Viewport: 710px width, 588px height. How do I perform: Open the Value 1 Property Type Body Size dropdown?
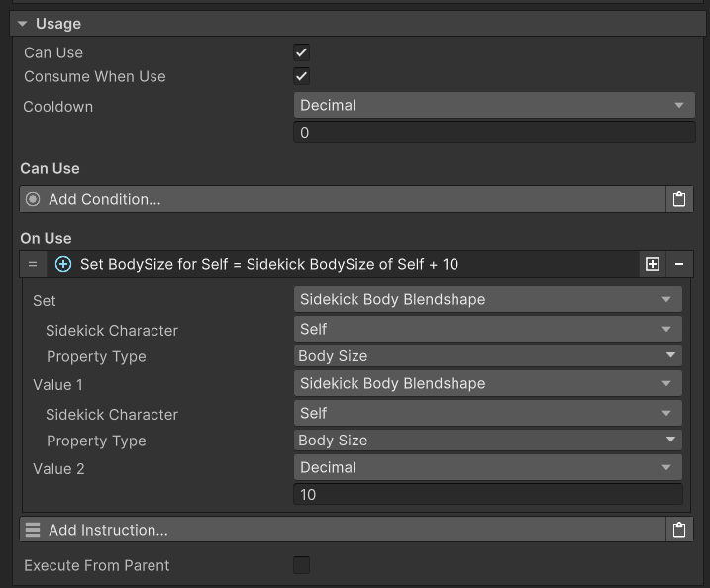click(x=488, y=441)
